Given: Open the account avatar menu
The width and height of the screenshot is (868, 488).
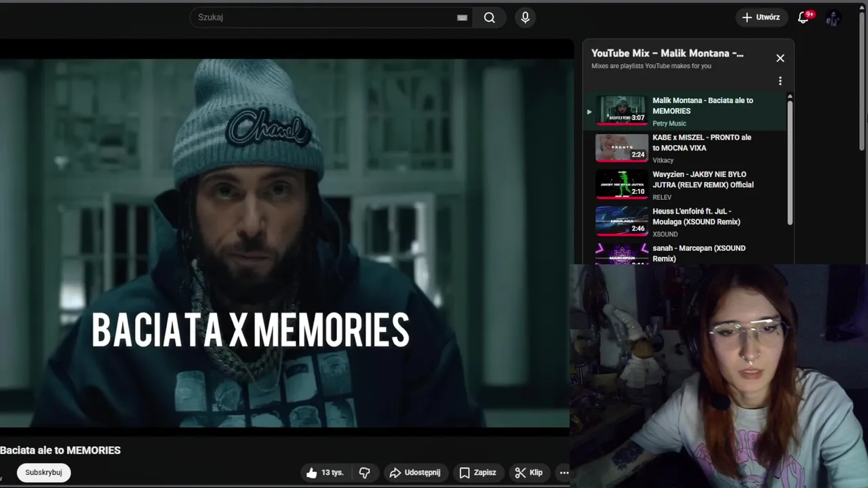Looking at the screenshot, I should [x=833, y=18].
